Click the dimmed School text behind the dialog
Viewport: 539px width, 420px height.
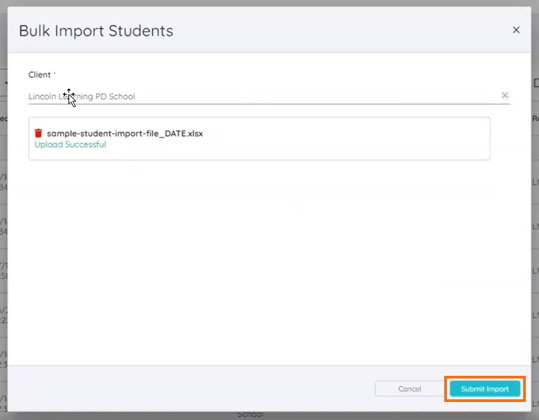251,415
